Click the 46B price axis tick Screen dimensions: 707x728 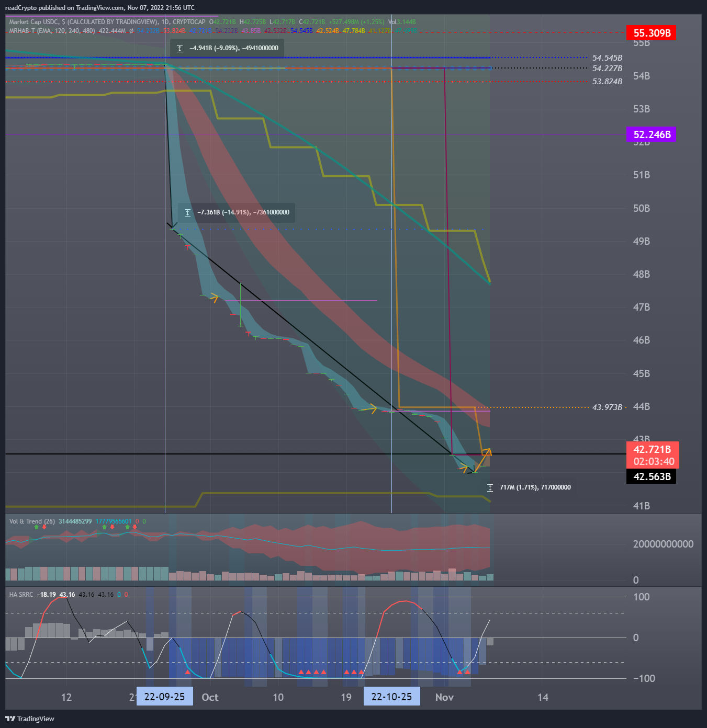(642, 340)
